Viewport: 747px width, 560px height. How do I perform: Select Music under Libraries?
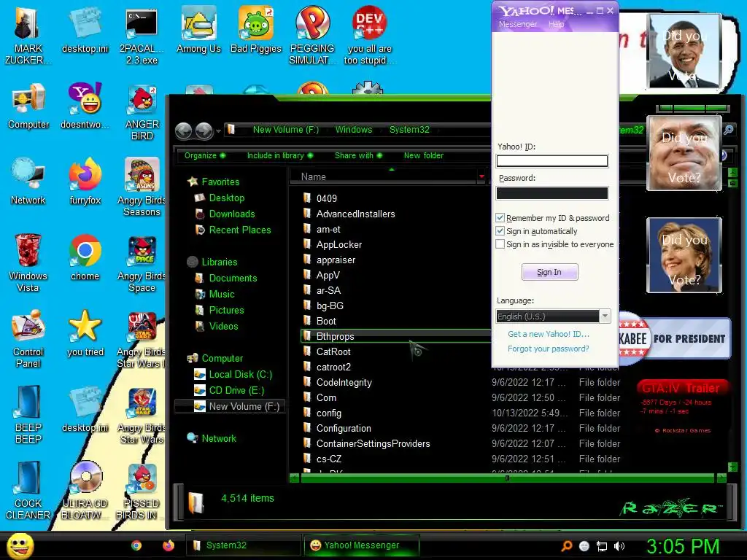[x=222, y=295]
